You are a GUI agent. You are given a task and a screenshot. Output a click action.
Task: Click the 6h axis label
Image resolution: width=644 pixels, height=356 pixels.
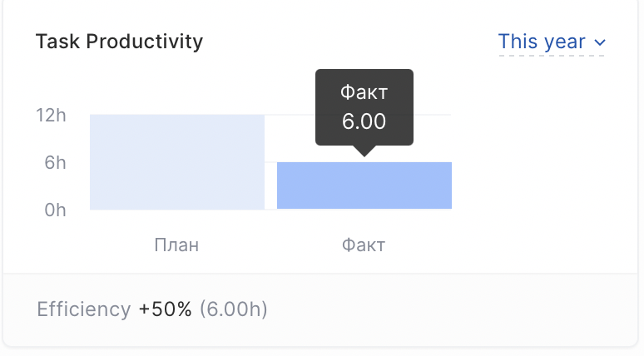55,162
